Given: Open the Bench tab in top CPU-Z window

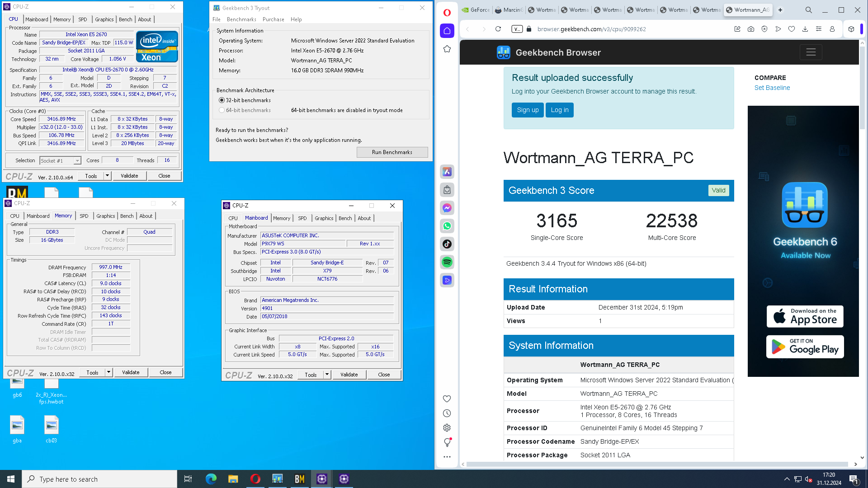Looking at the screenshot, I should click(126, 19).
